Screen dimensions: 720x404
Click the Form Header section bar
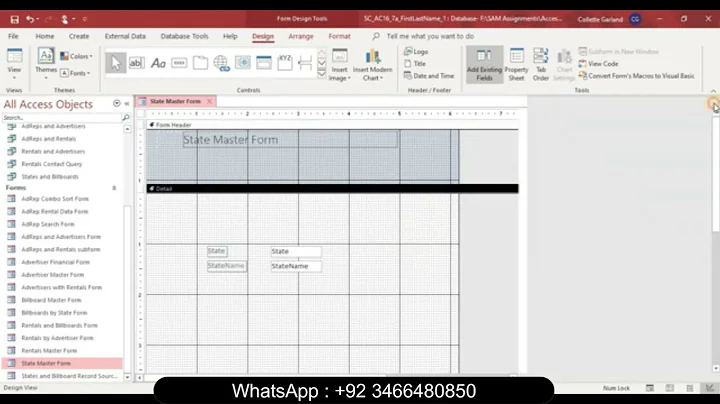click(x=332, y=125)
